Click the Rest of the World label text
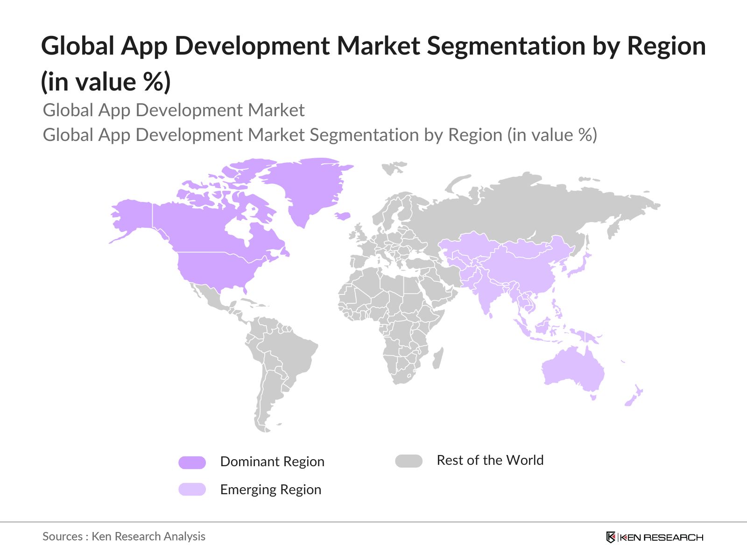747x560 pixels. [490, 460]
